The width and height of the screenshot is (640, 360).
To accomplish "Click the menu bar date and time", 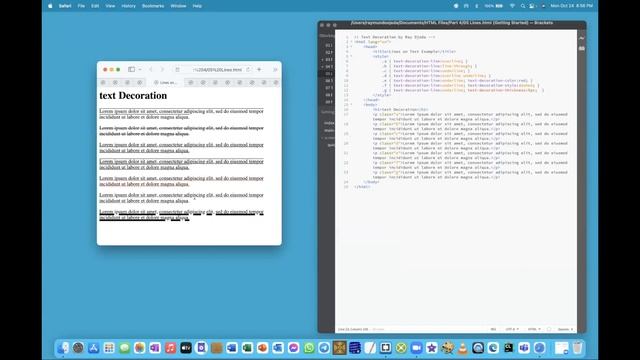I will [x=571, y=6].
